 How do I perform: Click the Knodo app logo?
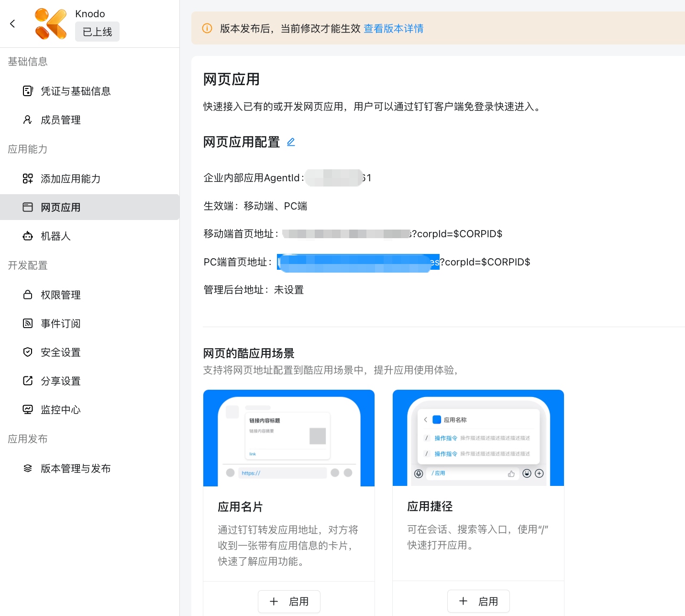[x=51, y=23]
